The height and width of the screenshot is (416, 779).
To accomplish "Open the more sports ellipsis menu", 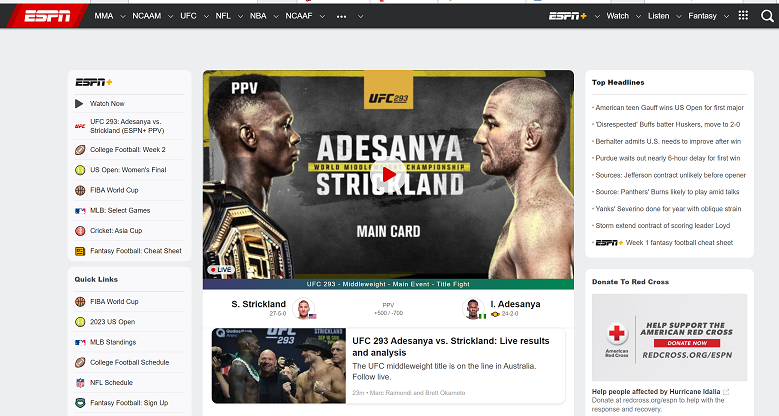I will point(346,17).
